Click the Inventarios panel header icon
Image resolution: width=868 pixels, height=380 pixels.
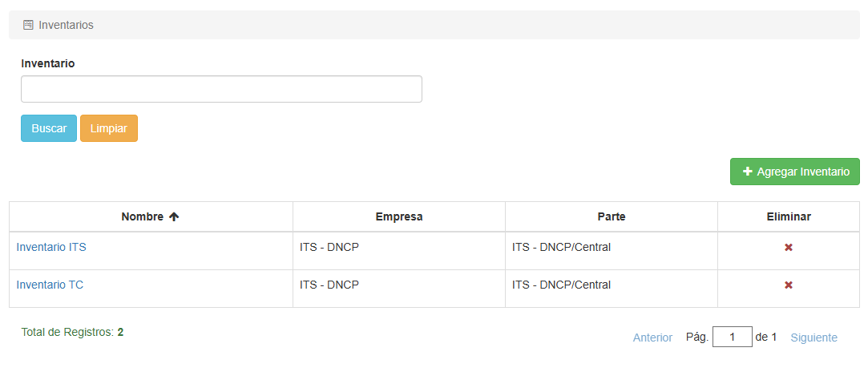[28, 25]
